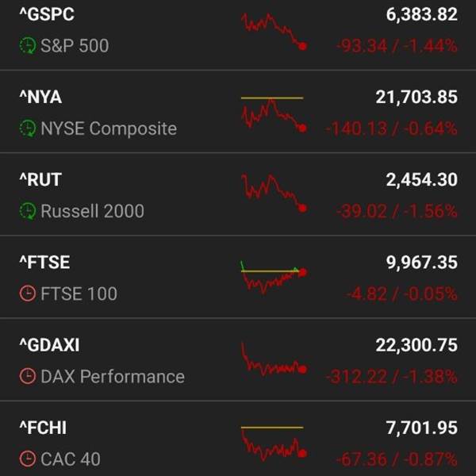Click the red clock icon beside FTSE 100
476x476 pixels.
(x=28, y=294)
